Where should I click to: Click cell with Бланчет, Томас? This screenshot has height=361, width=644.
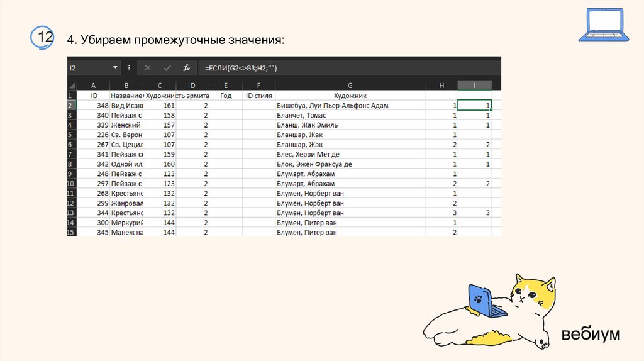350,115
